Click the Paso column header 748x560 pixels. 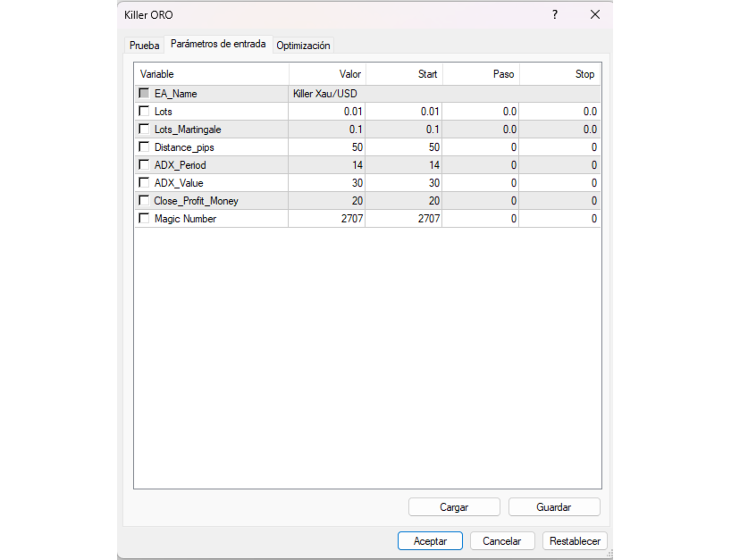pyautogui.click(x=481, y=74)
